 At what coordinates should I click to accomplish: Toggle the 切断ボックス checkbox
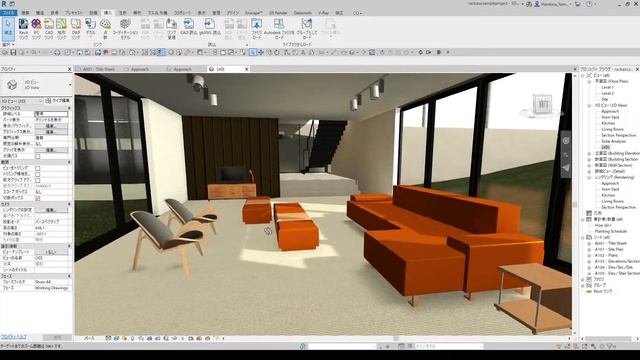point(38,198)
